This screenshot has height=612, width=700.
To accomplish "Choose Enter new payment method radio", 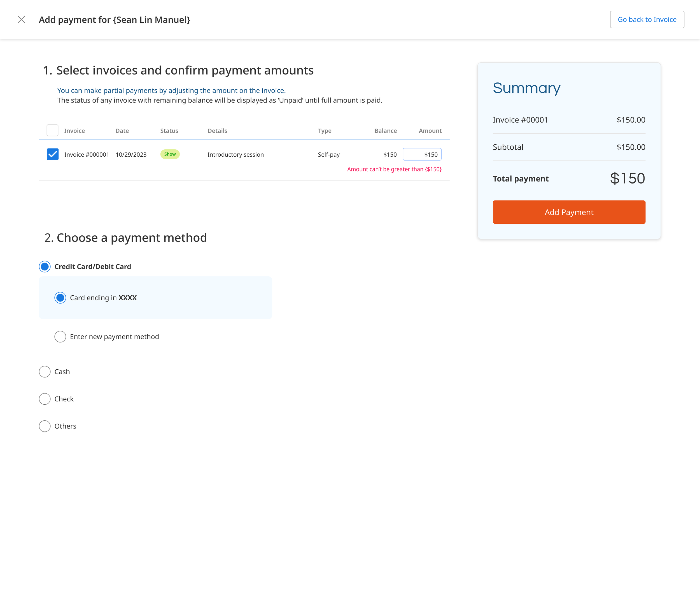I will [60, 337].
